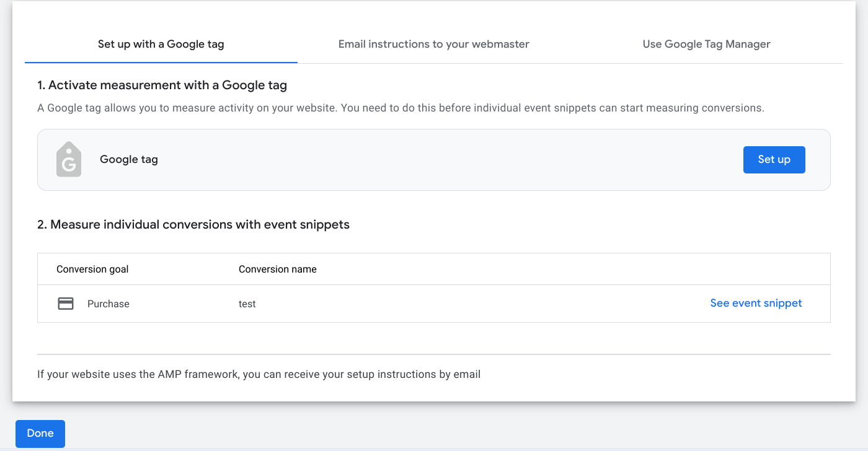Click the Purchase goal label

tap(108, 304)
